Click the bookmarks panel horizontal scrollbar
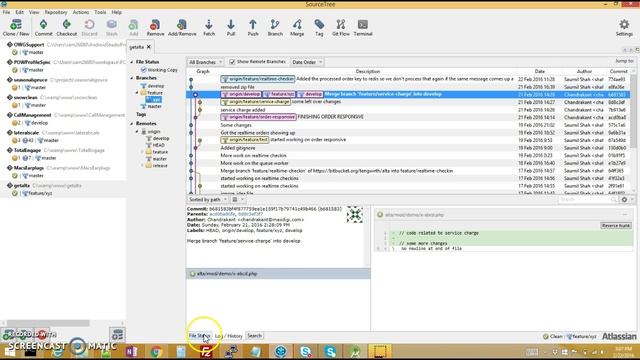This screenshot has height=360, width=640. click(x=48, y=323)
